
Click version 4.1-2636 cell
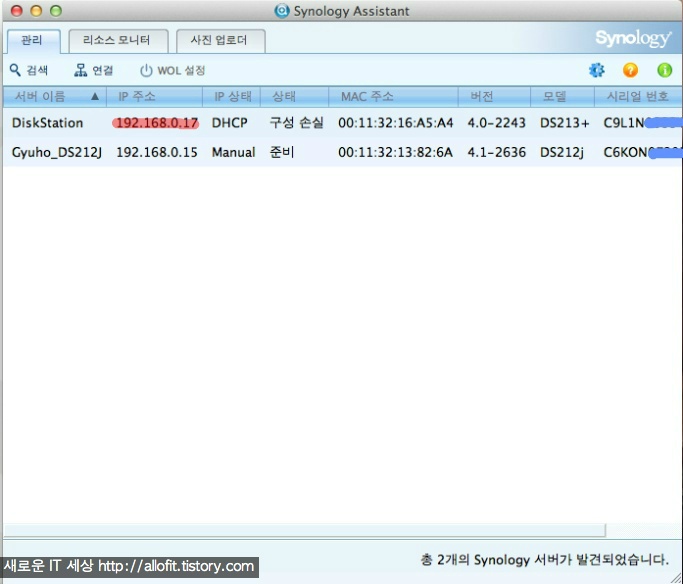pos(497,152)
